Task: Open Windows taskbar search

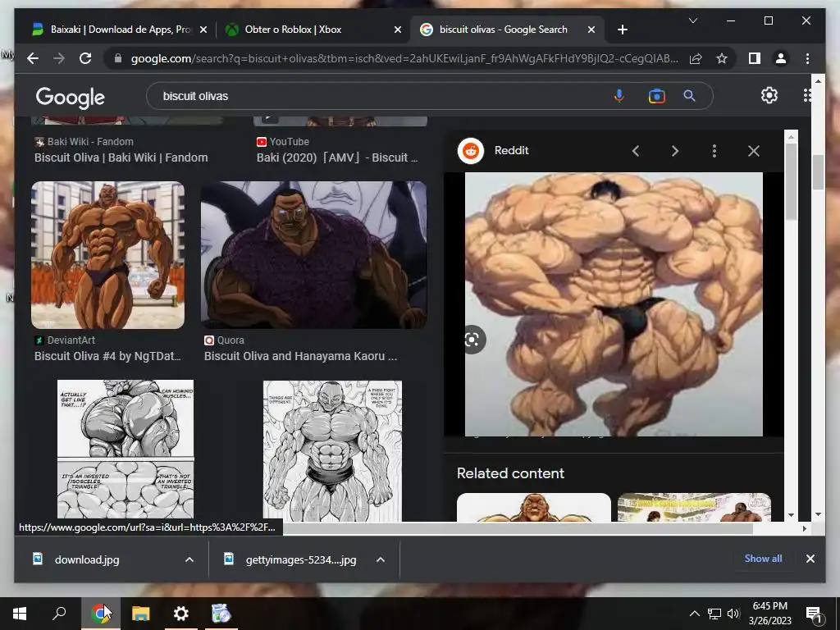Action: pos(59,614)
